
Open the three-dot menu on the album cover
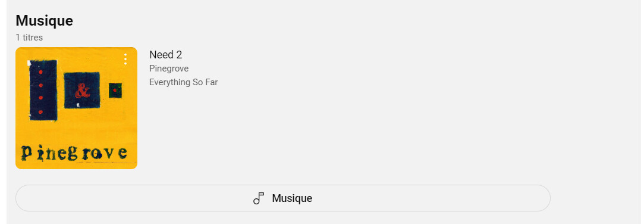125,60
